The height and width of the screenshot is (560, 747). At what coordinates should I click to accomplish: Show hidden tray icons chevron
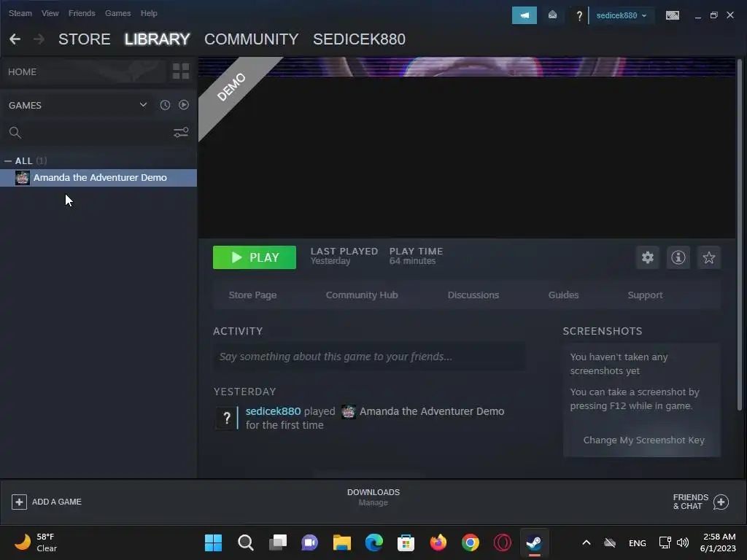[587, 542]
